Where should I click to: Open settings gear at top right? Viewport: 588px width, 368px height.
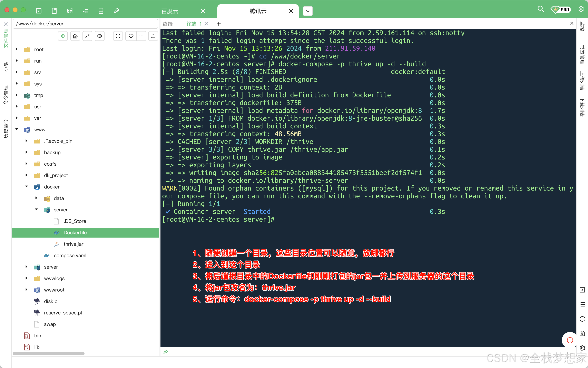[581, 9]
